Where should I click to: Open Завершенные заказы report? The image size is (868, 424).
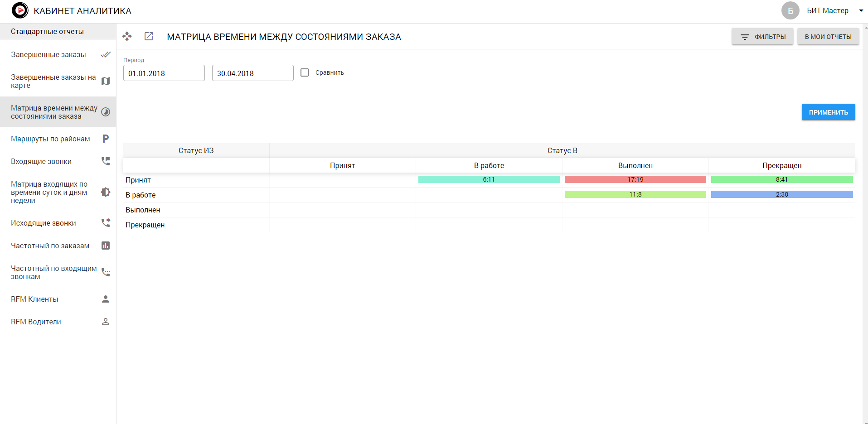(x=58, y=54)
